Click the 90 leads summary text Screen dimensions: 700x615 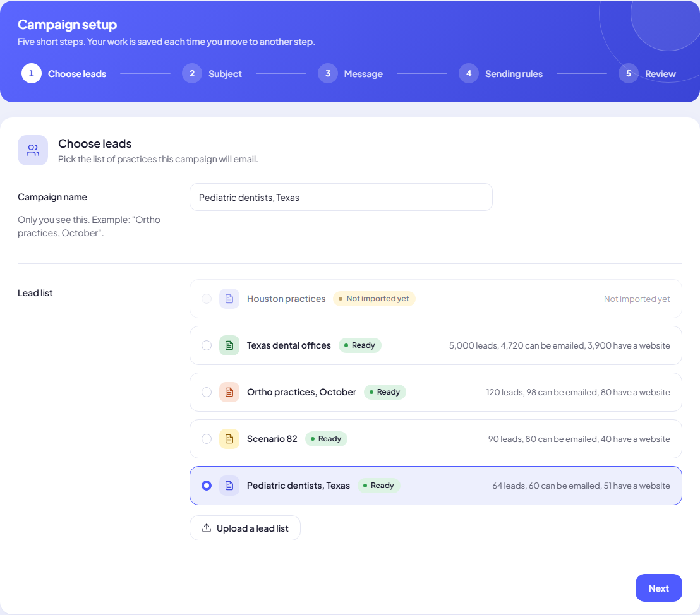point(579,439)
